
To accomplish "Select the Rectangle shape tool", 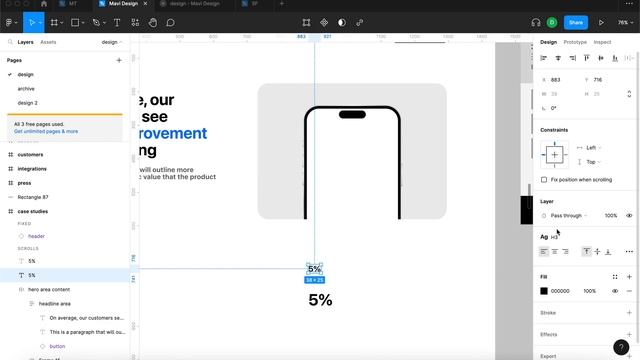I will [75, 22].
